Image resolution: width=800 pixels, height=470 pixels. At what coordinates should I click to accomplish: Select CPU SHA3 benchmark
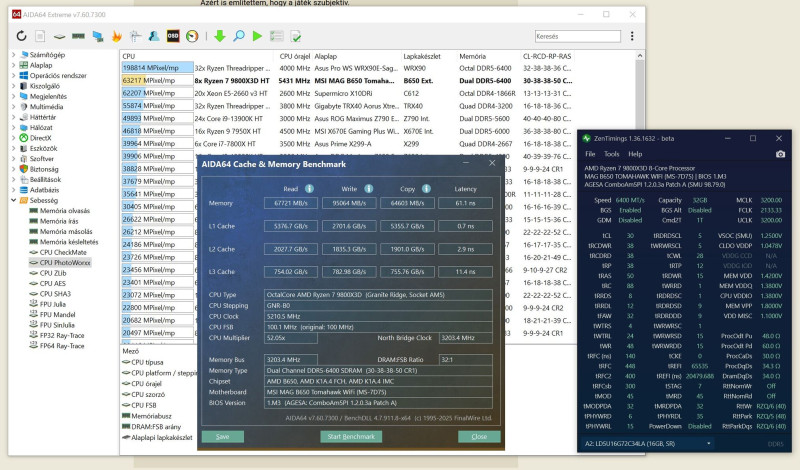click(x=55, y=294)
